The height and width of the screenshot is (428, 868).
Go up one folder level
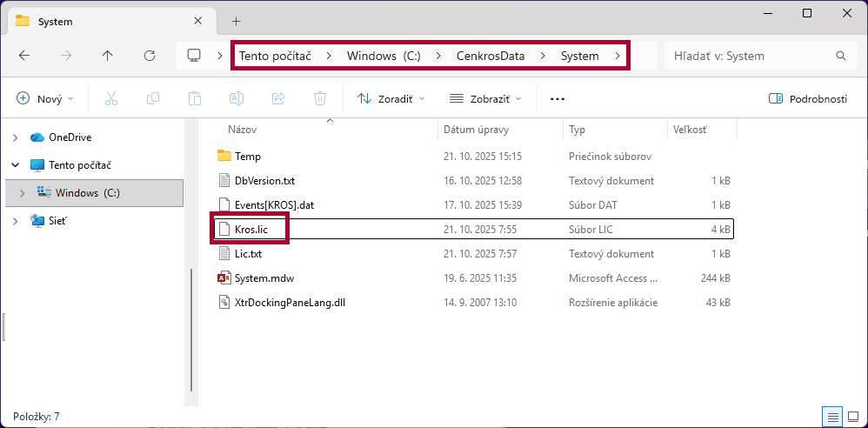coord(108,56)
